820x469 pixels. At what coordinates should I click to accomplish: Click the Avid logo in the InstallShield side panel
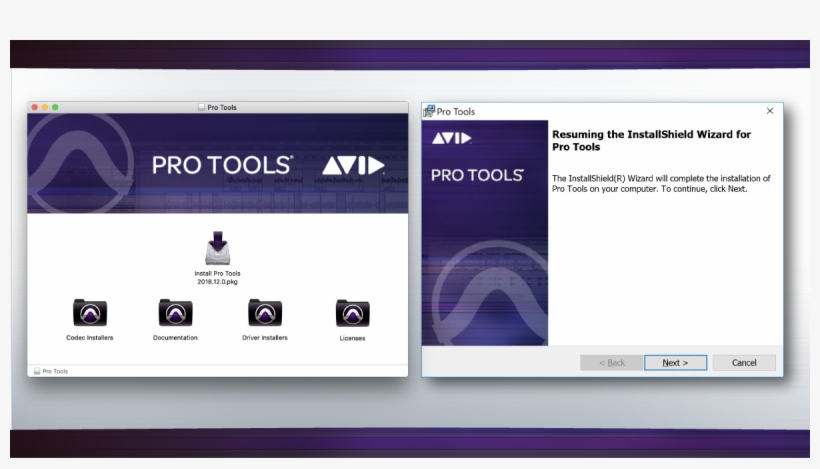pyautogui.click(x=451, y=138)
